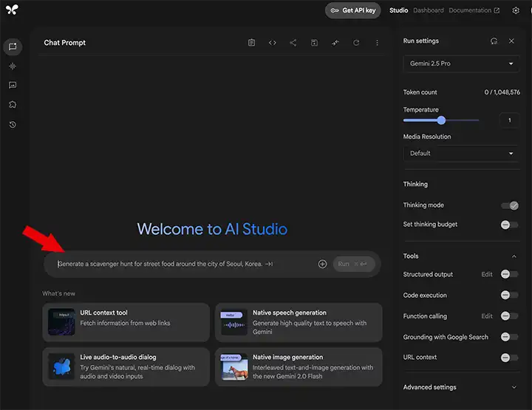
Task: Open the Settings gear icon
Action: click(516, 10)
